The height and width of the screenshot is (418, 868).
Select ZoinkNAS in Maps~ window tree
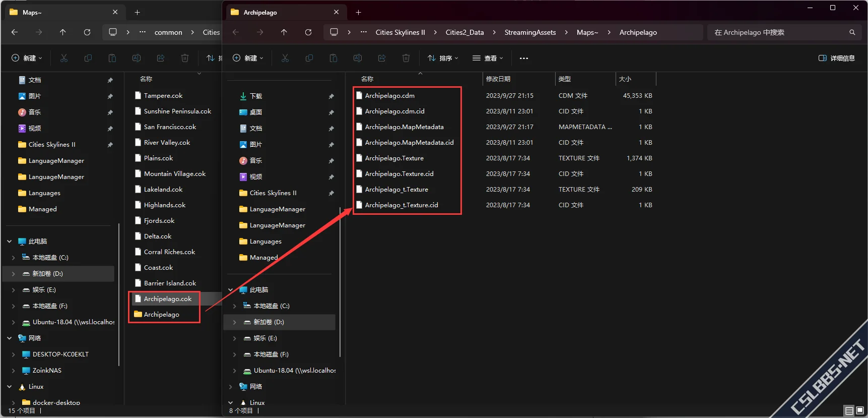(47, 371)
